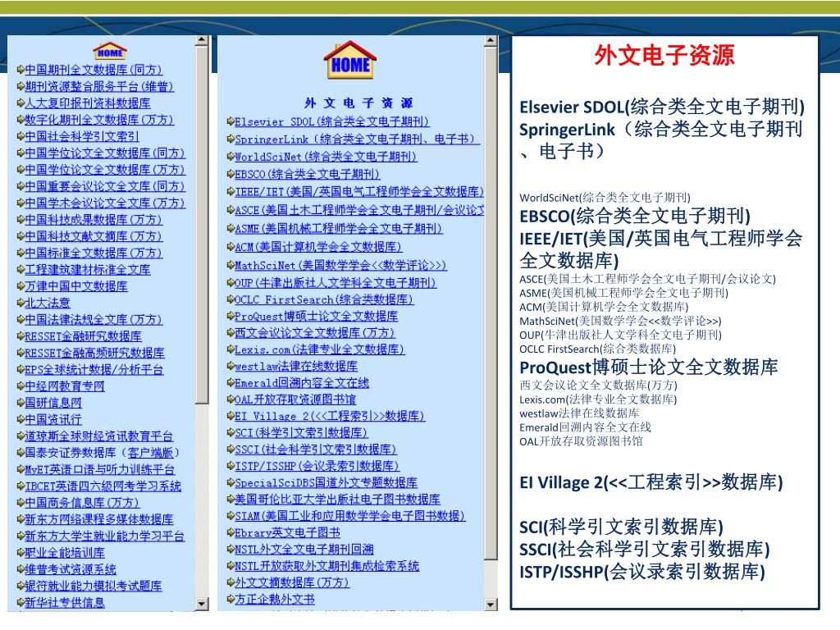Open OUP link in middle panel
The height and width of the screenshot is (630, 840).
coord(336,282)
